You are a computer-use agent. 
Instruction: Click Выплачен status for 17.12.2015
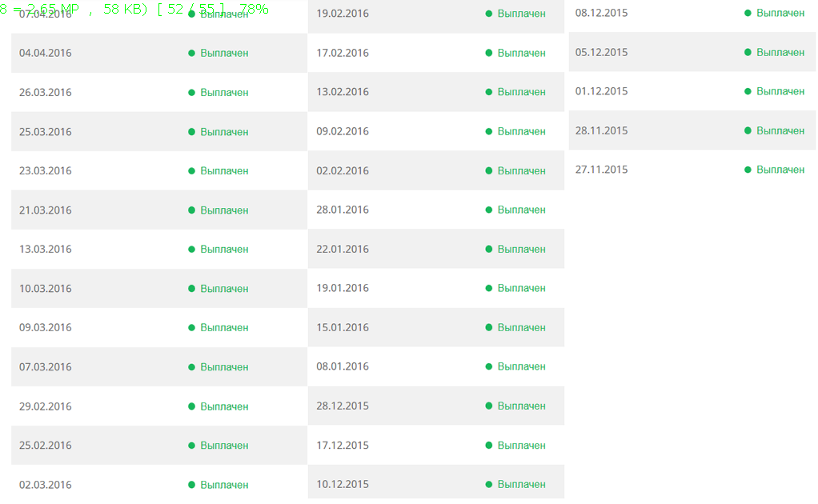pyautogui.click(x=521, y=445)
